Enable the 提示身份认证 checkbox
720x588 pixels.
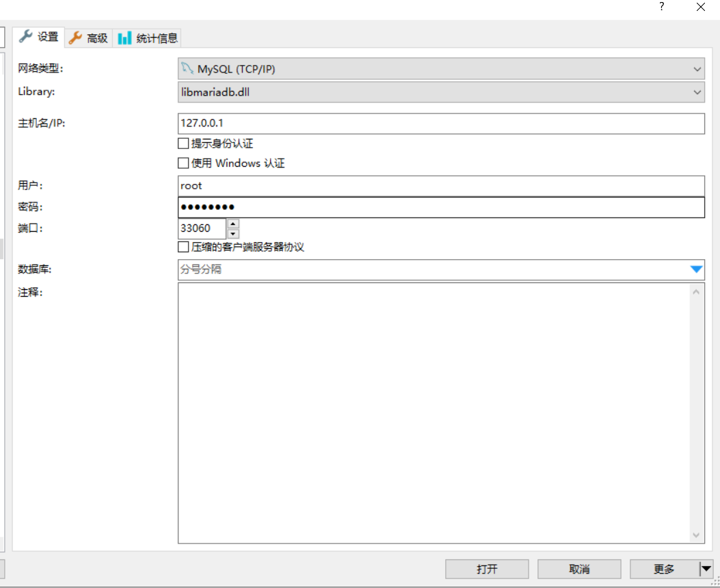pyautogui.click(x=183, y=143)
